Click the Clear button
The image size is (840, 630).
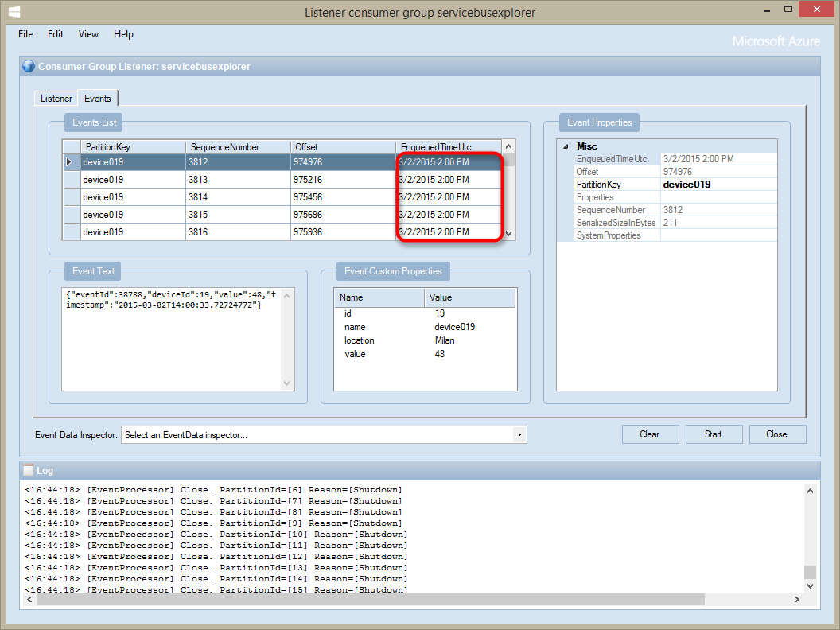[x=650, y=434]
